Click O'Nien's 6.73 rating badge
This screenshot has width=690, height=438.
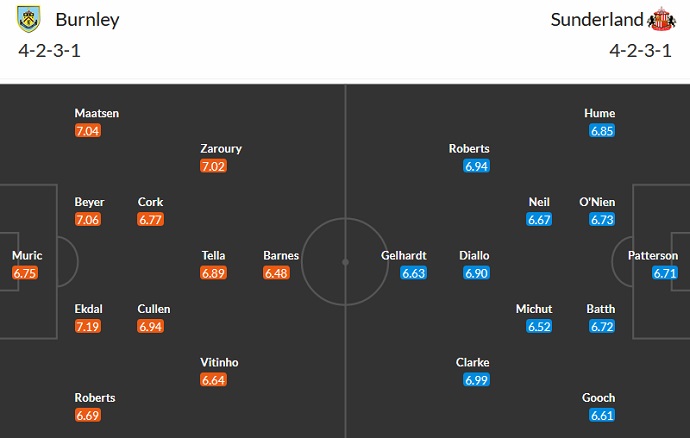pos(602,219)
